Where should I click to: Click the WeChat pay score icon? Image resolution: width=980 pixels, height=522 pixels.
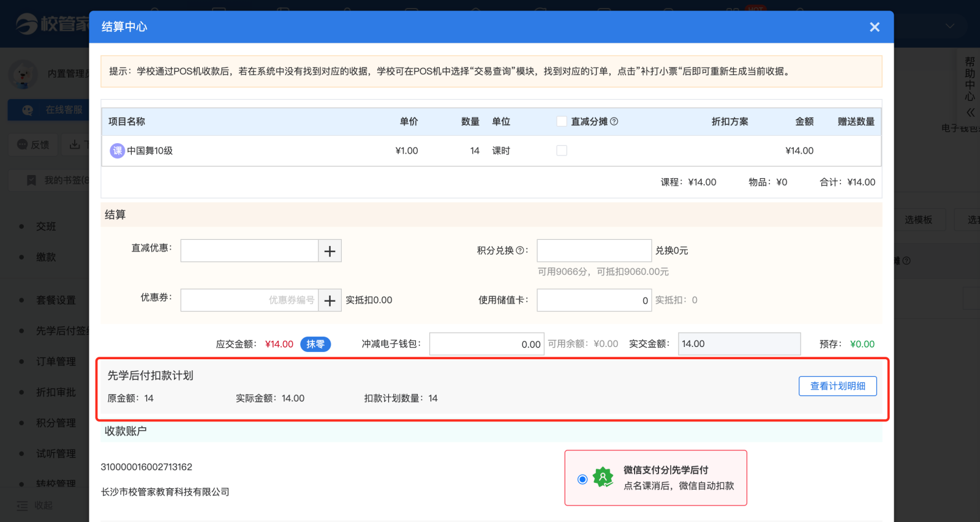click(603, 478)
